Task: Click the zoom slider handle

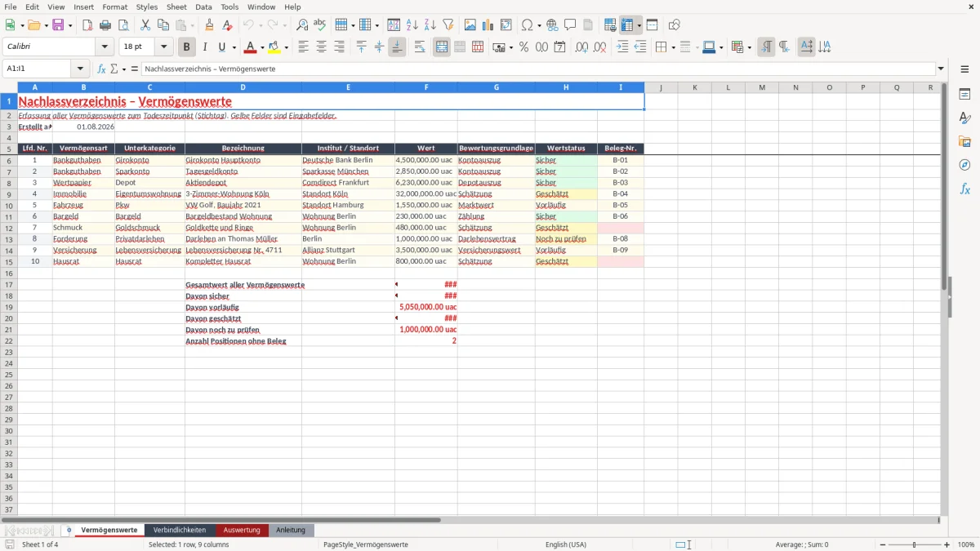Action: click(914, 544)
